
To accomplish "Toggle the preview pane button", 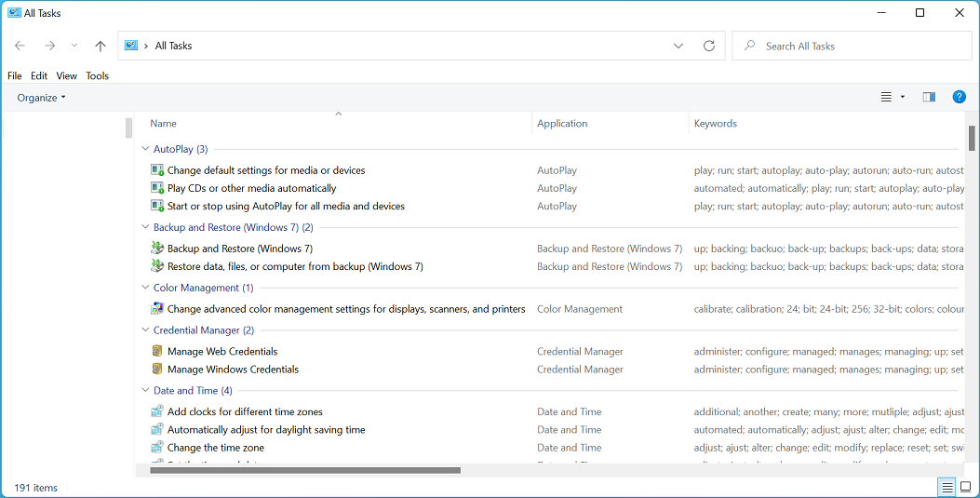I will coord(929,97).
